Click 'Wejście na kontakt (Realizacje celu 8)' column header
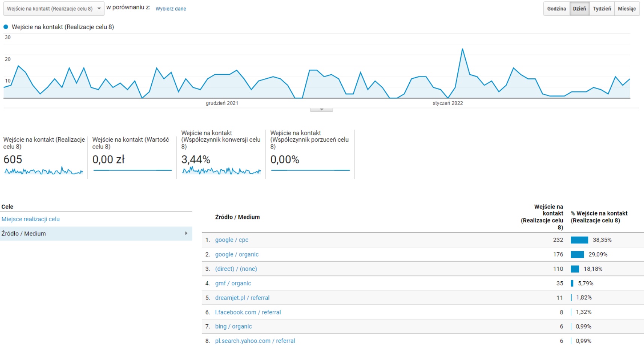 point(542,217)
